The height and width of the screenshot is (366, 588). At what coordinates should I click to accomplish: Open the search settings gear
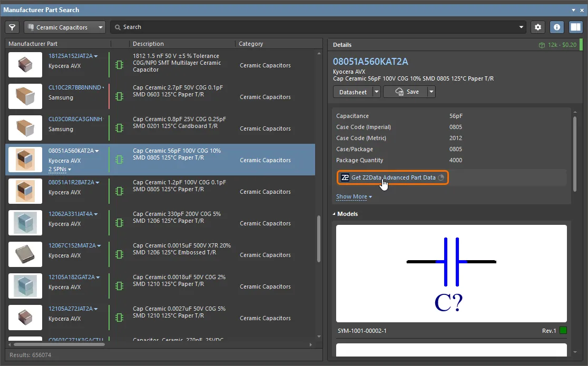[537, 27]
